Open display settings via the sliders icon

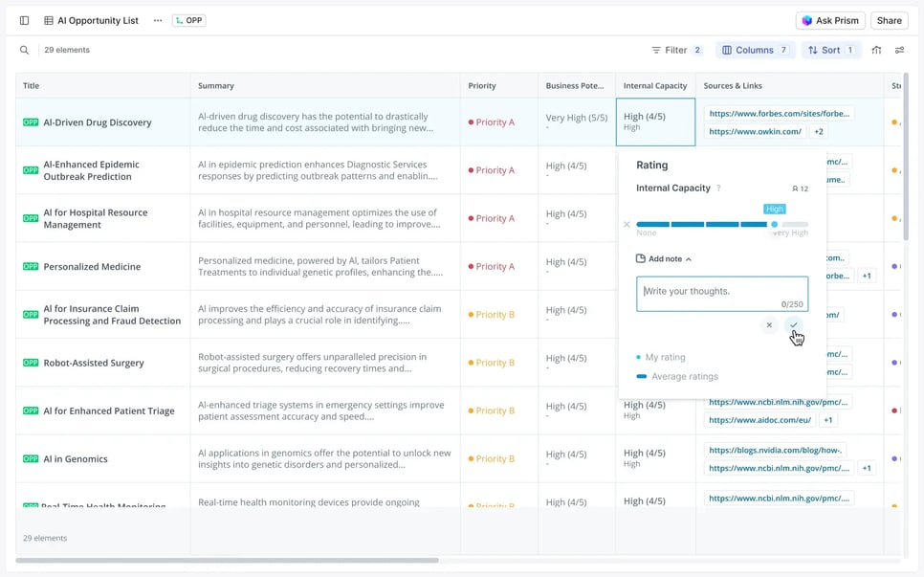[900, 49]
